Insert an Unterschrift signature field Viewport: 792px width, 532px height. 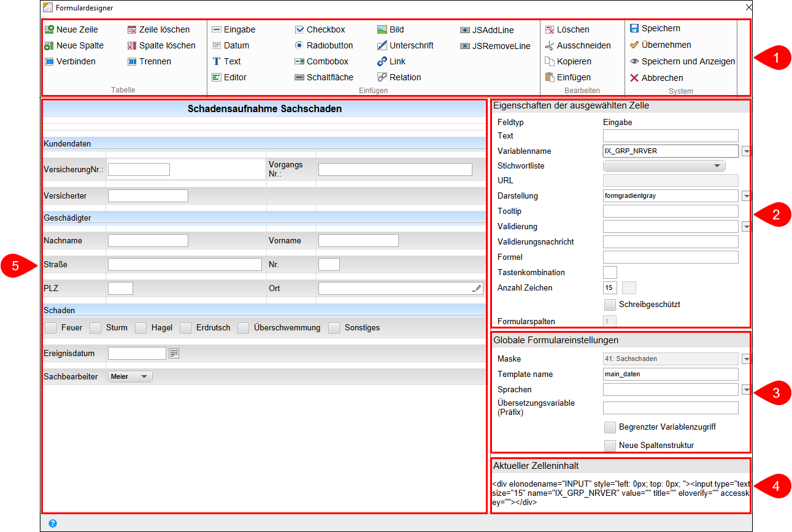pyautogui.click(x=405, y=45)
